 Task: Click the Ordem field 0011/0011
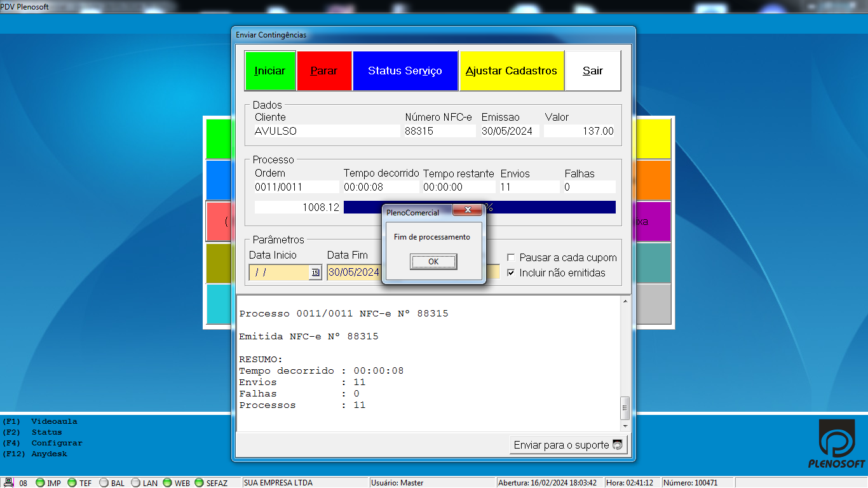(x=296, y=187)
